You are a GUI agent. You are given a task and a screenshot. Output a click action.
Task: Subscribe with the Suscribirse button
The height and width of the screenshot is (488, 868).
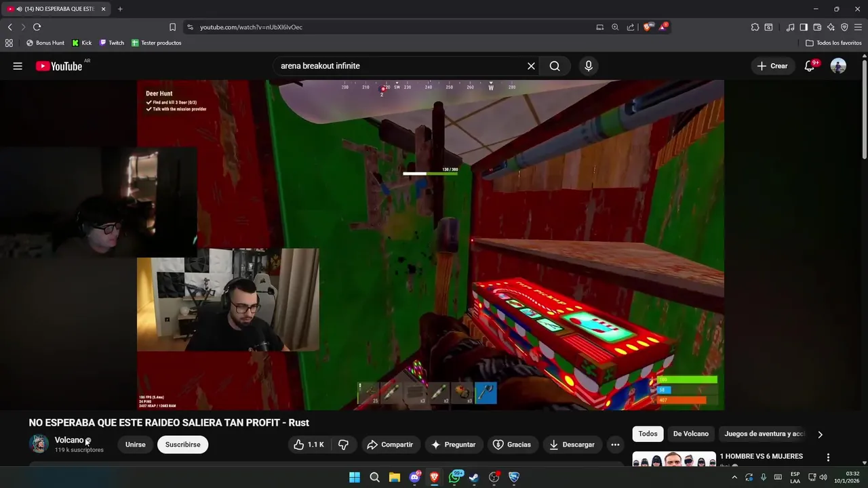pos(183,445)
